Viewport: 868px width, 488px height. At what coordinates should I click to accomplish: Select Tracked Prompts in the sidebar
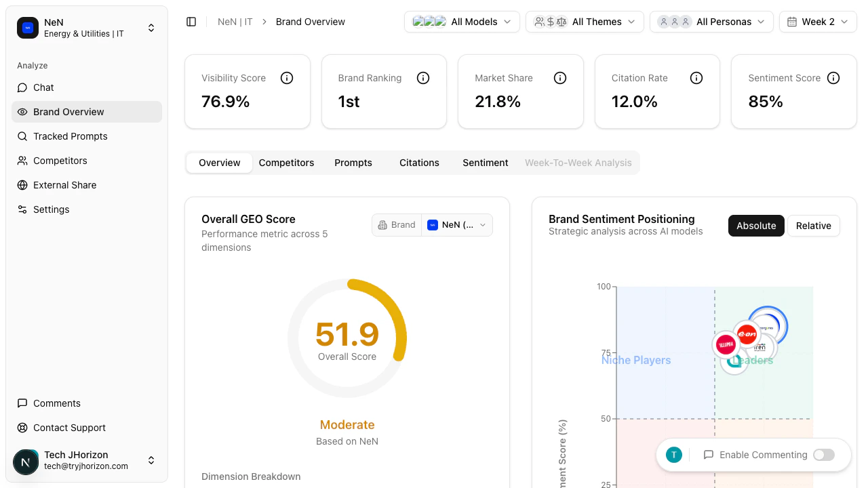coord(70,136)
